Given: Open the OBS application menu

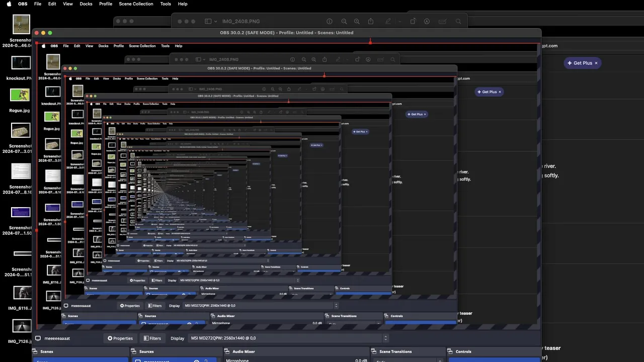Looking at the screenshot, I should coord(23,4).
